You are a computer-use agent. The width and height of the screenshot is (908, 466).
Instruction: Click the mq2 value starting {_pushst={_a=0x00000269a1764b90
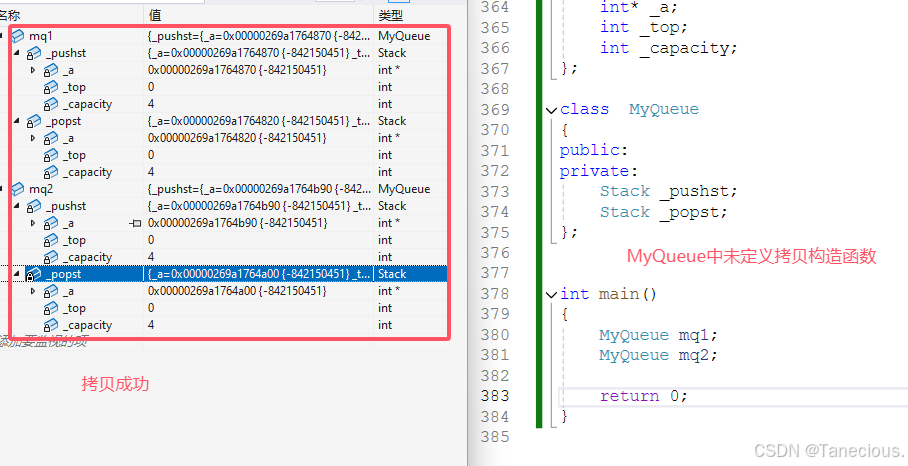coord(259,189)
